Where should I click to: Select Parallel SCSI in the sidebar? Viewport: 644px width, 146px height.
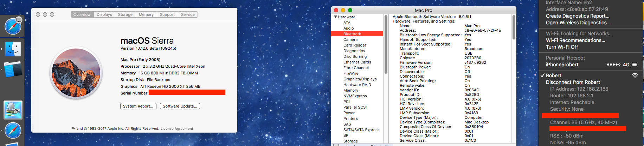click(355, 107)
